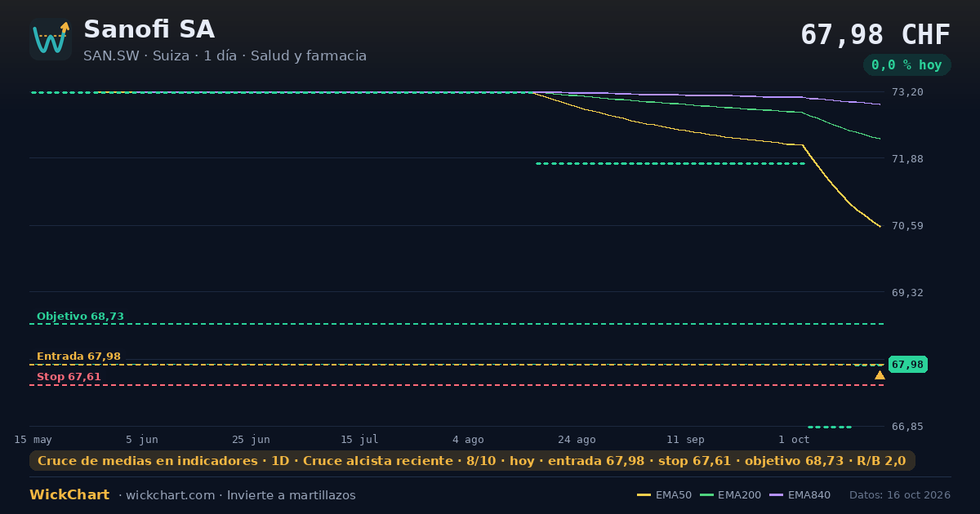Image resolution: width=980 pixels, height=514 pixels.
Task: Click the WickChart brand name in footer
Action: pyautogui.click(x=69, y=495)
